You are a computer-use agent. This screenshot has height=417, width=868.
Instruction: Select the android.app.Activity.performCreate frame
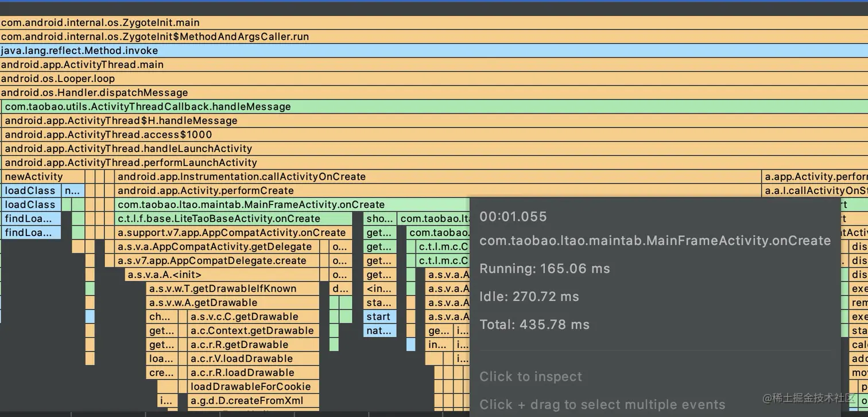tap(438, 191)
